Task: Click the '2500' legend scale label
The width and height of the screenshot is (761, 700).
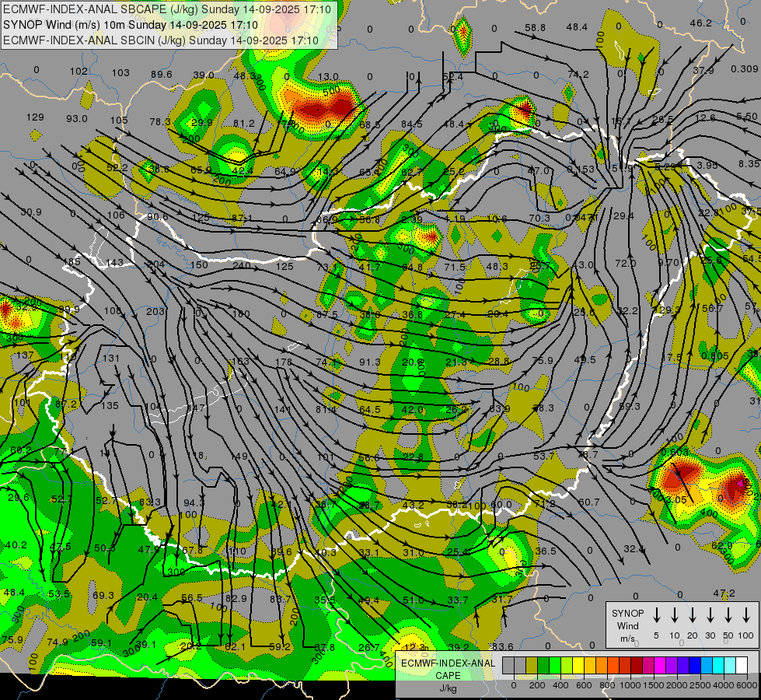Action: tap(700, 685)
